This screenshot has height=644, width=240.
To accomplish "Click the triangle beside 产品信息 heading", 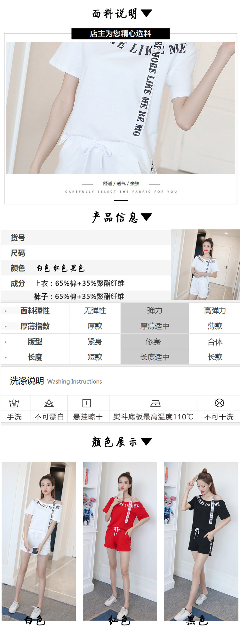I will coord(147,217).
